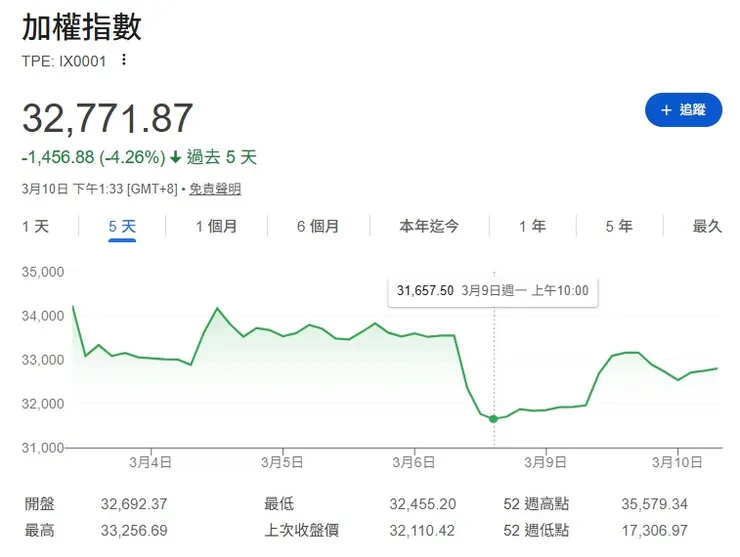Click the 追蹤 follow button
This screenshot has width=740, height=557.
click(x=683, y=110)
